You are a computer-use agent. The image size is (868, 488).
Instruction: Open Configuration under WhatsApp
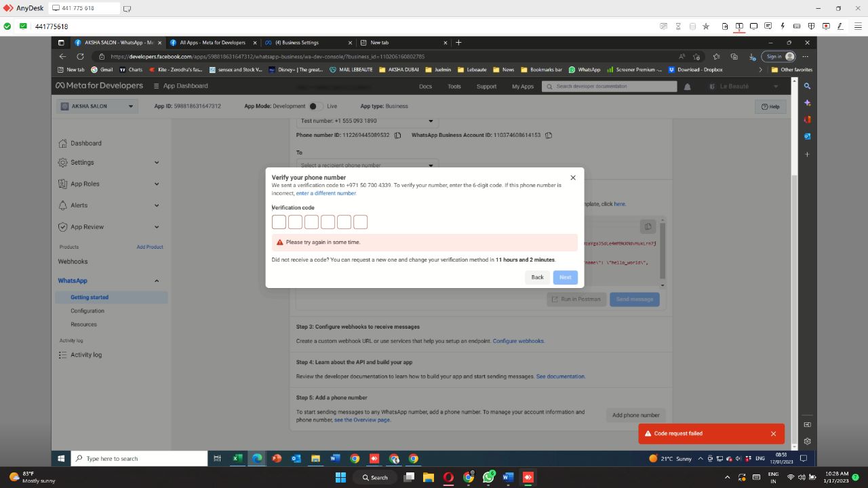click(x=87, y=311)
